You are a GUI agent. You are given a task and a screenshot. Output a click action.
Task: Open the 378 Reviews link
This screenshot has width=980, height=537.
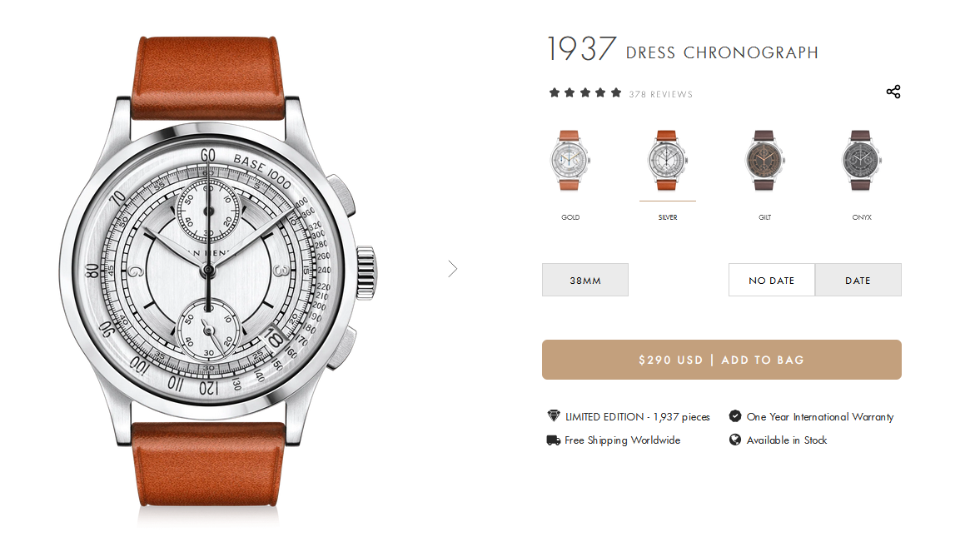tap(660, 94)
